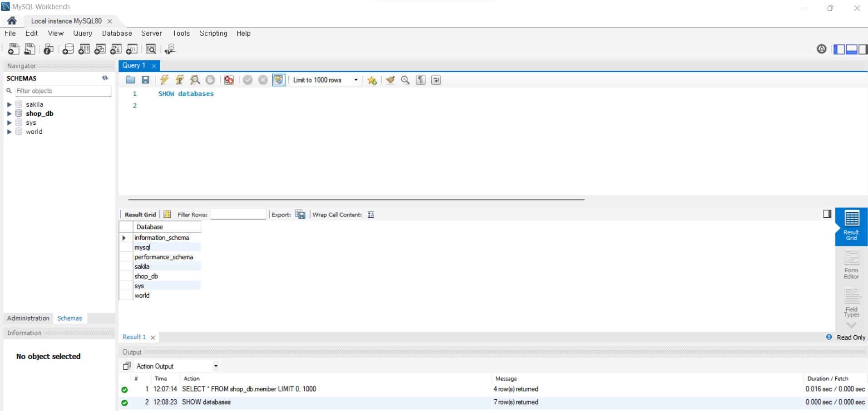Create a new table in the active schema
This screenshot has height=411, width=868.
pyautogui.click(x=84, y=49)
